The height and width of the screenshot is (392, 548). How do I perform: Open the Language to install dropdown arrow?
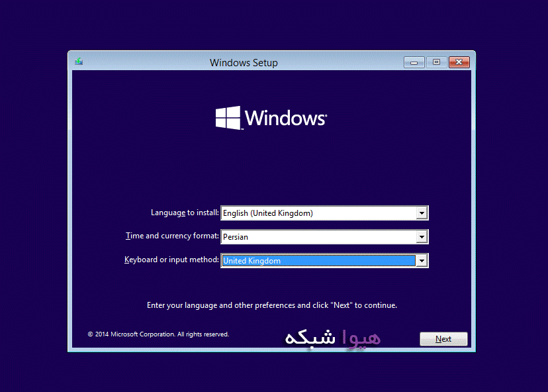coord(422,213)
